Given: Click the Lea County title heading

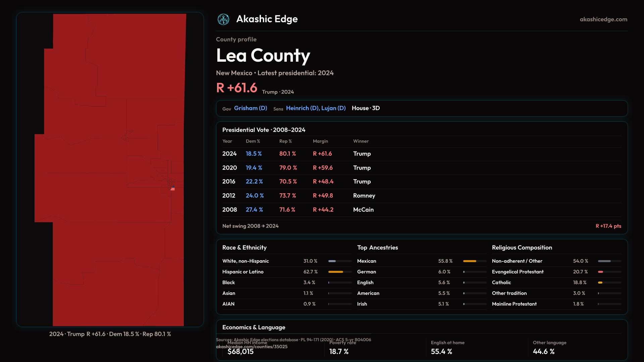Looking at the screenshot, I should point(263,56).
